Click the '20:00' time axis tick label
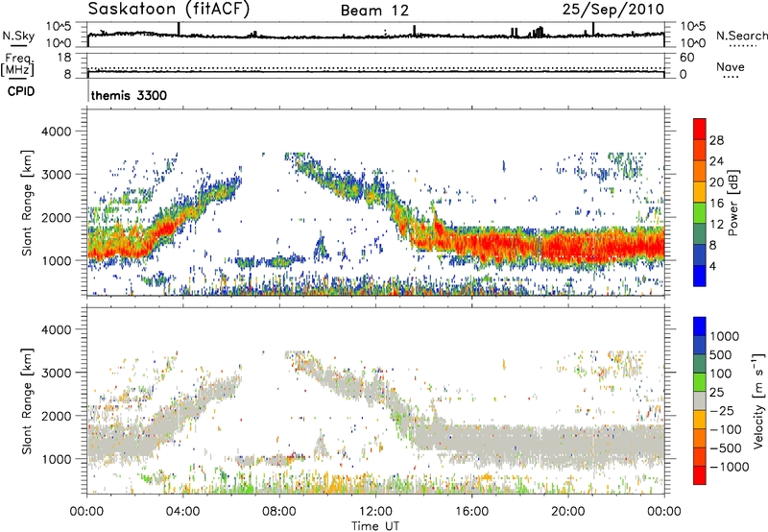The height and width of the screenshot is (532, 768). point(567,512)
